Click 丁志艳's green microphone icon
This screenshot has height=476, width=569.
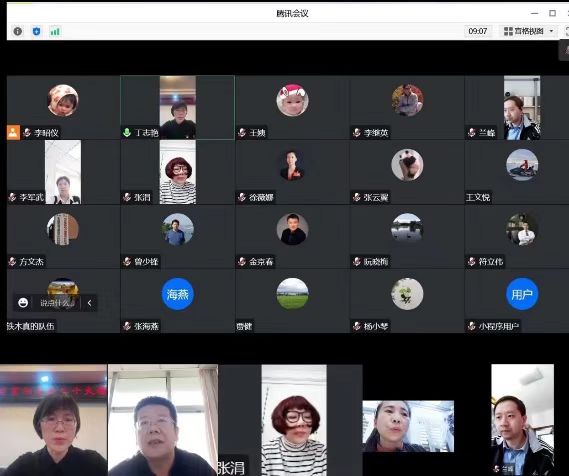(127, 133)
